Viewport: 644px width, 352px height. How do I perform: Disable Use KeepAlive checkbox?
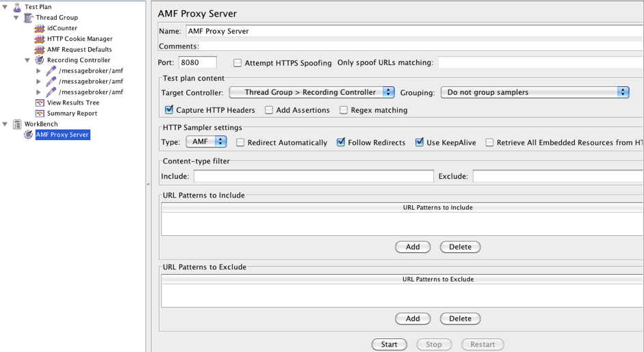point(420,142)
